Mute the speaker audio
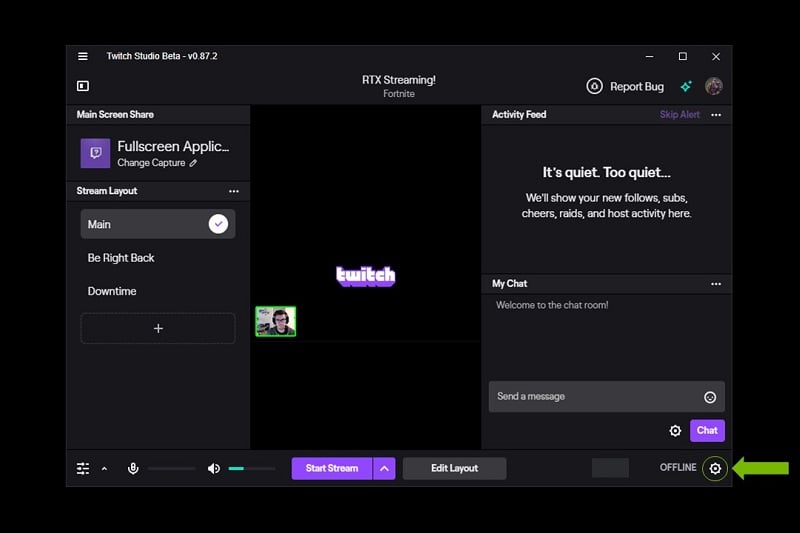Viewport: 800px width, 533px height. click(214, 468)
